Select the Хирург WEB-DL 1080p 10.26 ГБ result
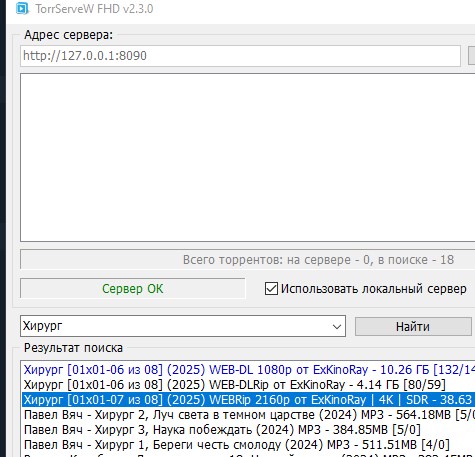Screen dimensions: 475x457 click(249, 370)
